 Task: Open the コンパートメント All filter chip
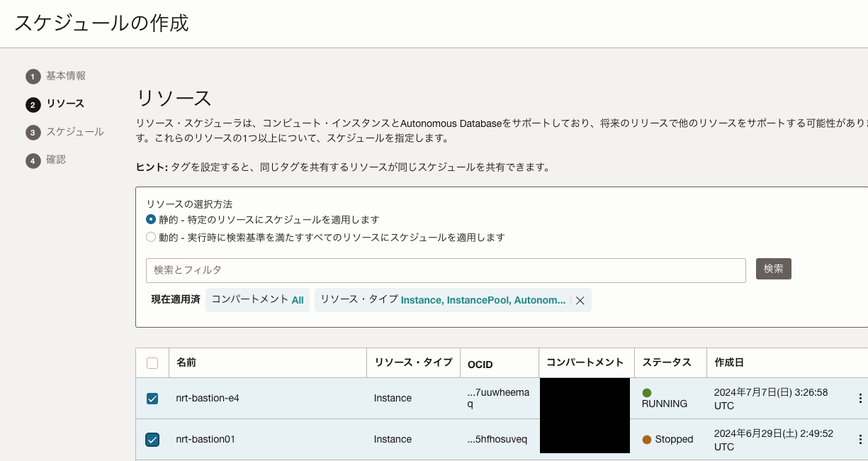[257, 300]
